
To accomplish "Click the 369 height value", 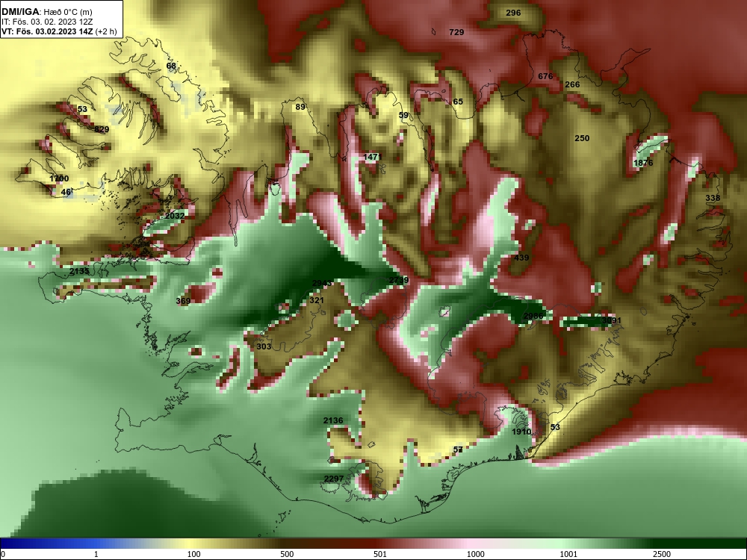I will click(x=183, y=300).
